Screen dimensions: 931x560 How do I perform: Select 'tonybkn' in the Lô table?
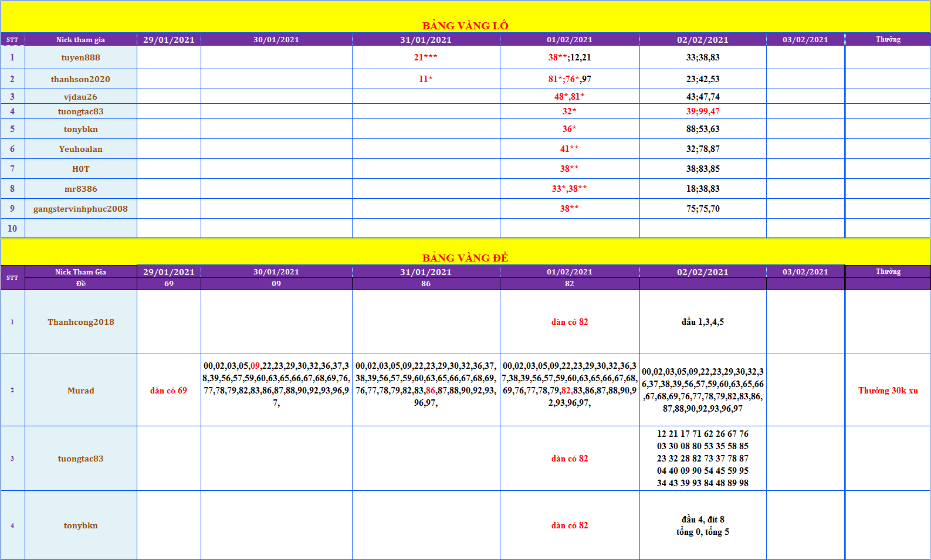(x=81, y=129)
